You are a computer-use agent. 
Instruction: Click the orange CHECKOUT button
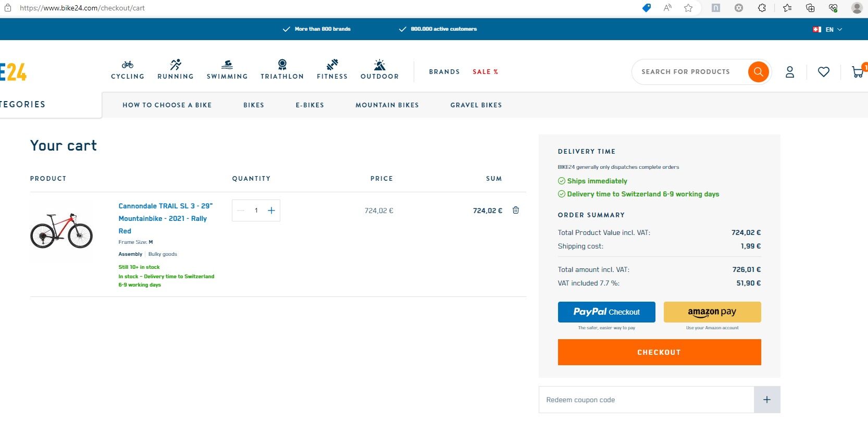coord(659,352)
